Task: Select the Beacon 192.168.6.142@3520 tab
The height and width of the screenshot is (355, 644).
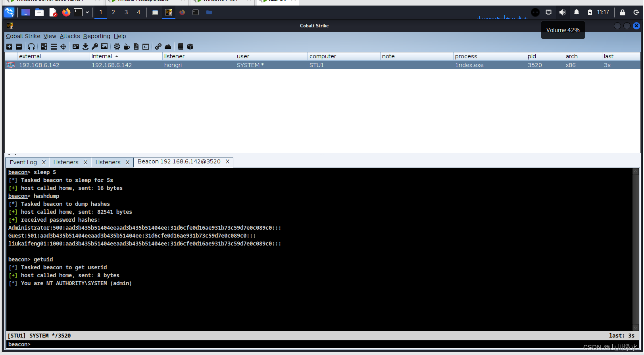Action: point(179,161)
